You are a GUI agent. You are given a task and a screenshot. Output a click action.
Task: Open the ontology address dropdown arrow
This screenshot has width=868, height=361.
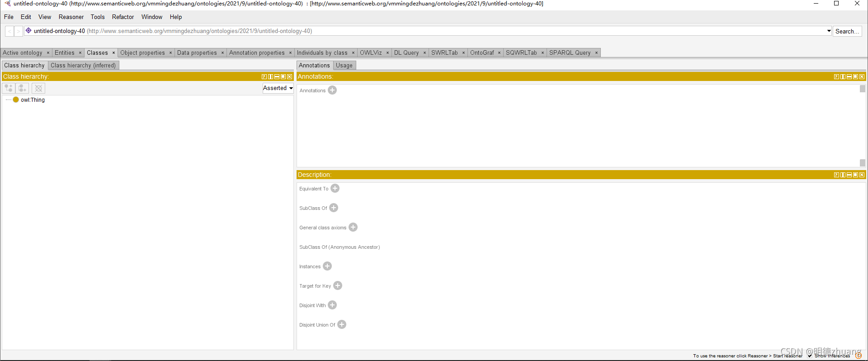click(x=829, y=31)
